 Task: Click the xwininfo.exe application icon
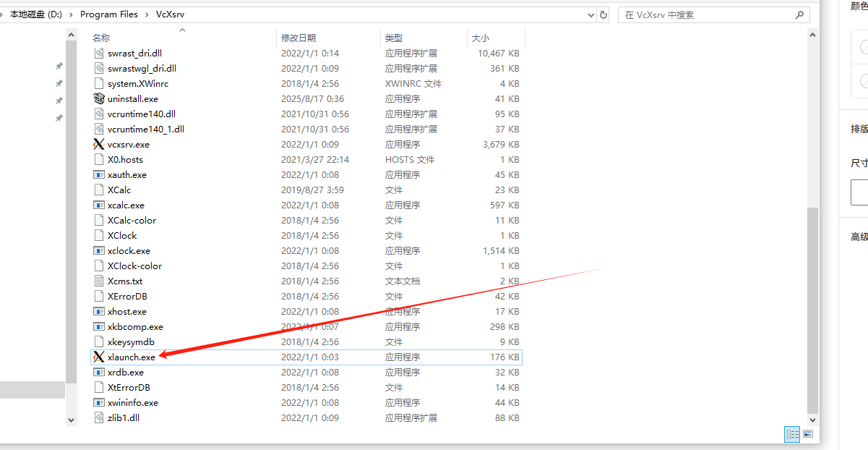[100, 403]
